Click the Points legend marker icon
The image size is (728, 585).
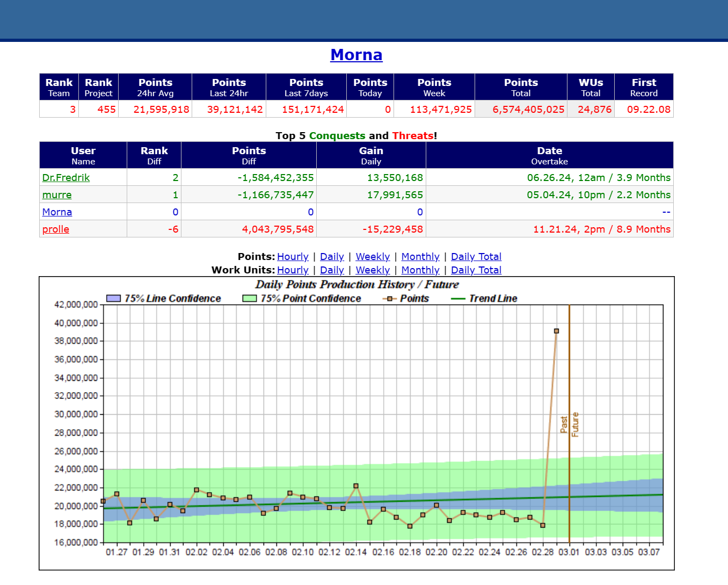tap(389, 299)
